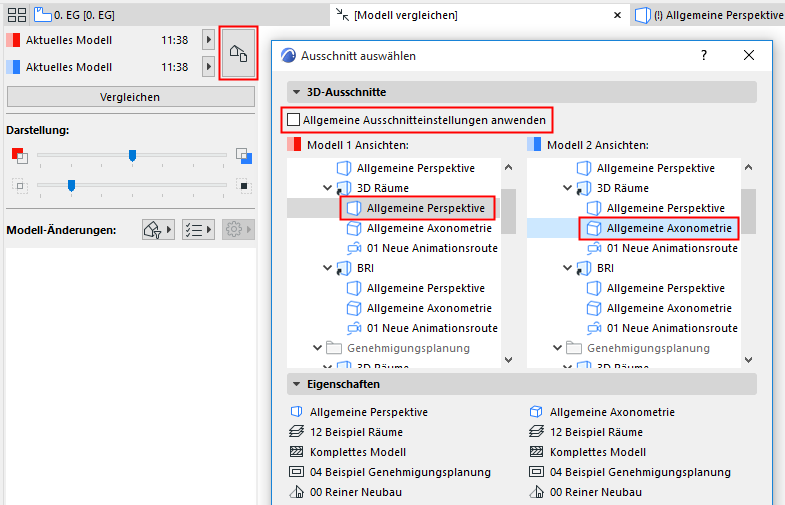Open the Modell-Änderungen filter button
This screenshot has width=785, height=505.
pos(158,230)
